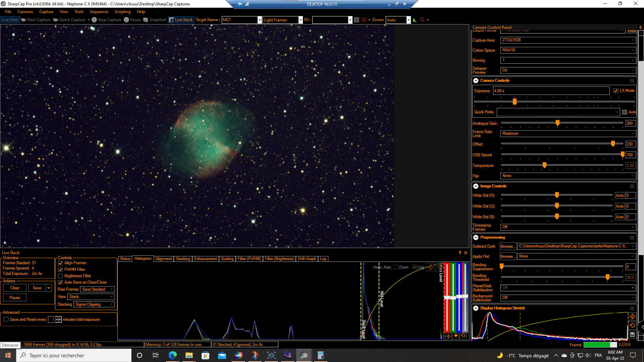The height and width of the screenshot is (362, 644).
Task: Switch to the Alignment tab
Action: click(164, 259)
